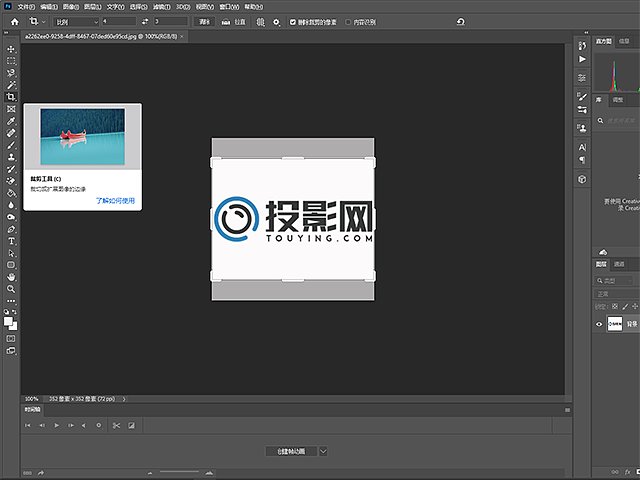Open the layer filter type dropdown
Viewport: 640px width, 480px height.
coord(613,281)
